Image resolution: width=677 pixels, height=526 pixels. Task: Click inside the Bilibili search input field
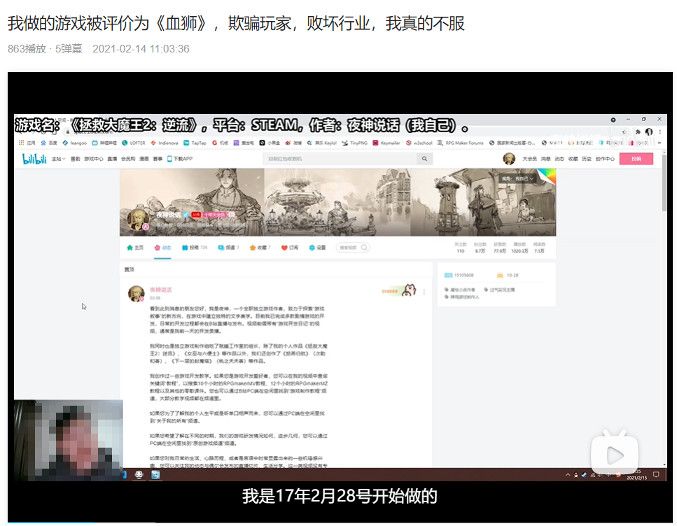click(340, 159)
